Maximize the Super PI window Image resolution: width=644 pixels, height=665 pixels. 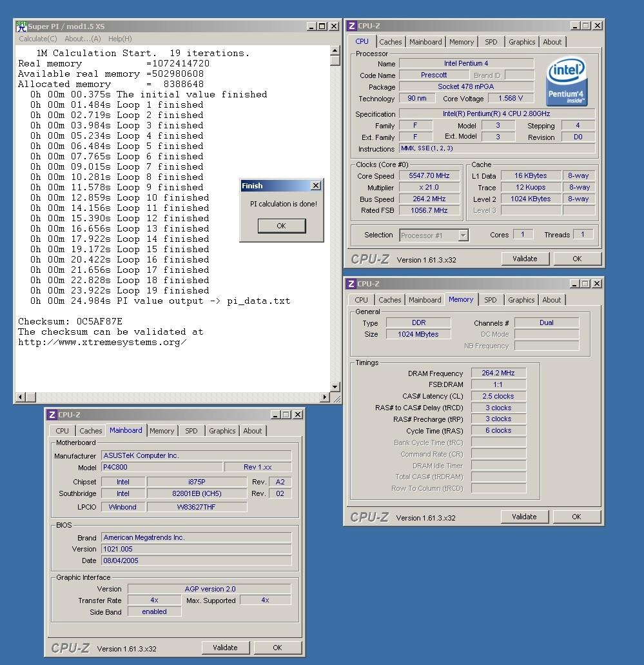tap(322, 26)
